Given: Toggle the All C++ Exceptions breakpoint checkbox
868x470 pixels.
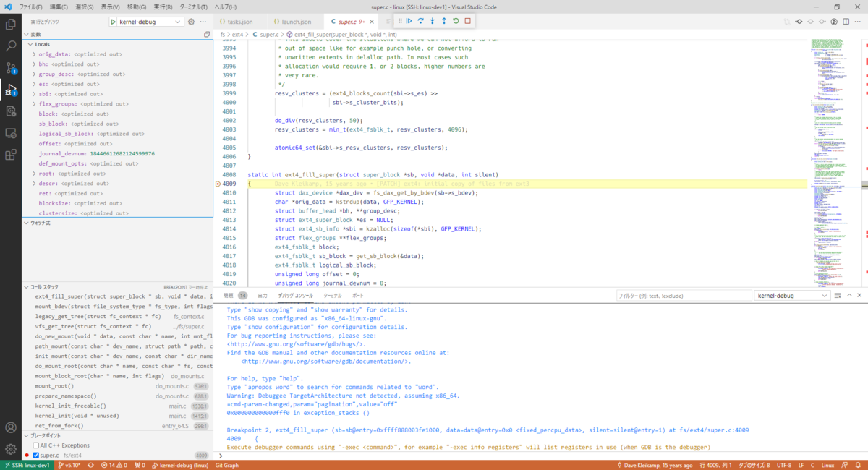Looking at the screenshot, I should point(35,445).
